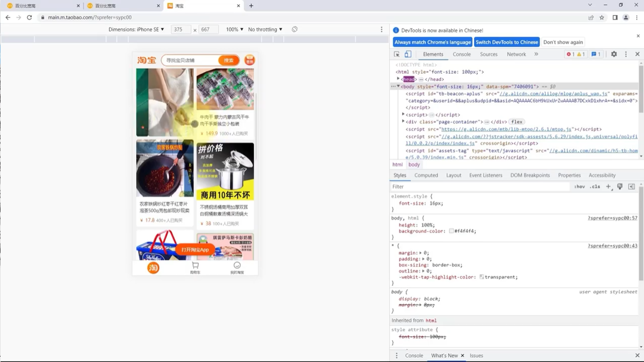Click Don't show again button
The height and width of the screenshot is (362, 644).
click(x=563, y=42)
